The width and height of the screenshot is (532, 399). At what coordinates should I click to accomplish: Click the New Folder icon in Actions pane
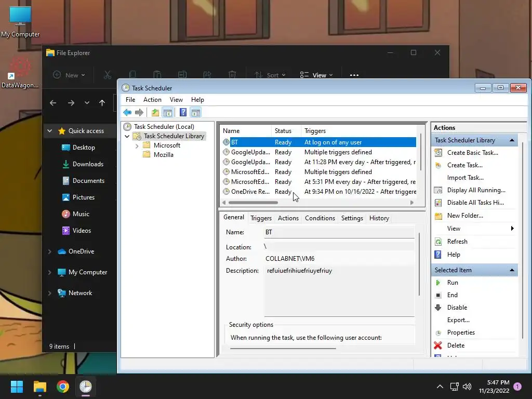click(438, 216)
